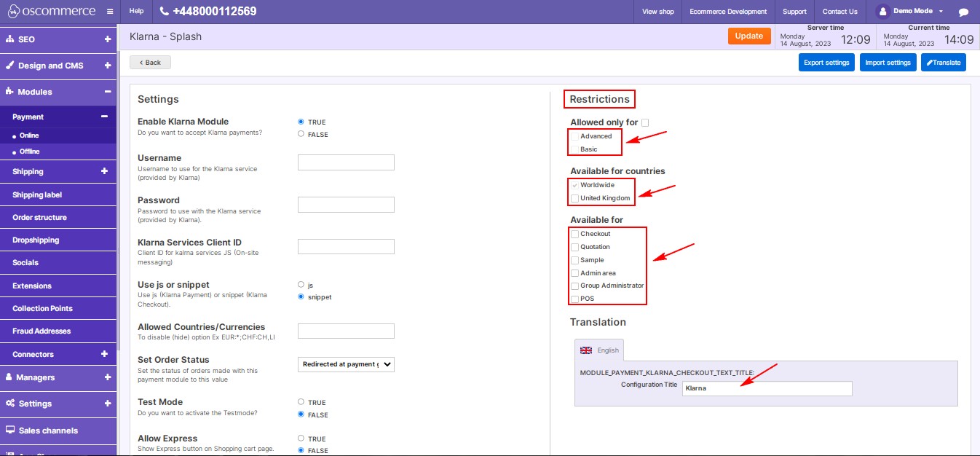Focus the Password input field
This screenshot has height=456, width=980.
(347, 205)
